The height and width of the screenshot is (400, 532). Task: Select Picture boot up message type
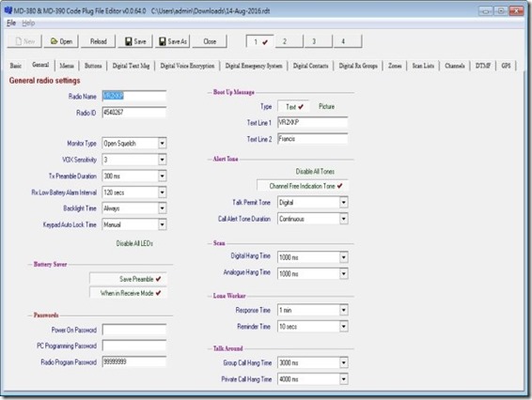click(327, 106)
